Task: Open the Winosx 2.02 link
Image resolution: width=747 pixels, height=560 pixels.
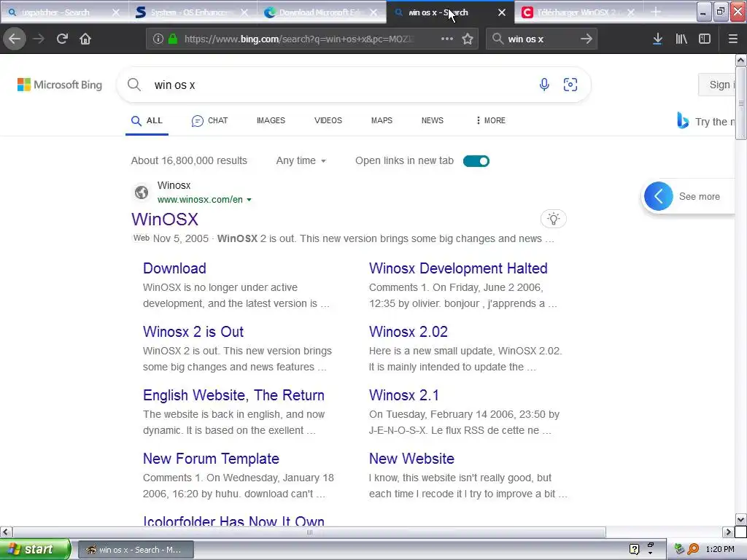Action: coord(409,332)
